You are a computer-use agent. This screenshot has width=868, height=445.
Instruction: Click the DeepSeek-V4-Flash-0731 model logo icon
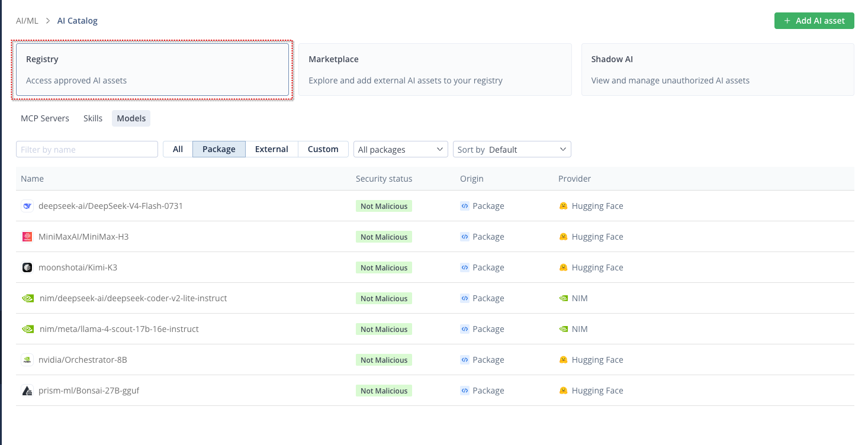pos(27,206)
